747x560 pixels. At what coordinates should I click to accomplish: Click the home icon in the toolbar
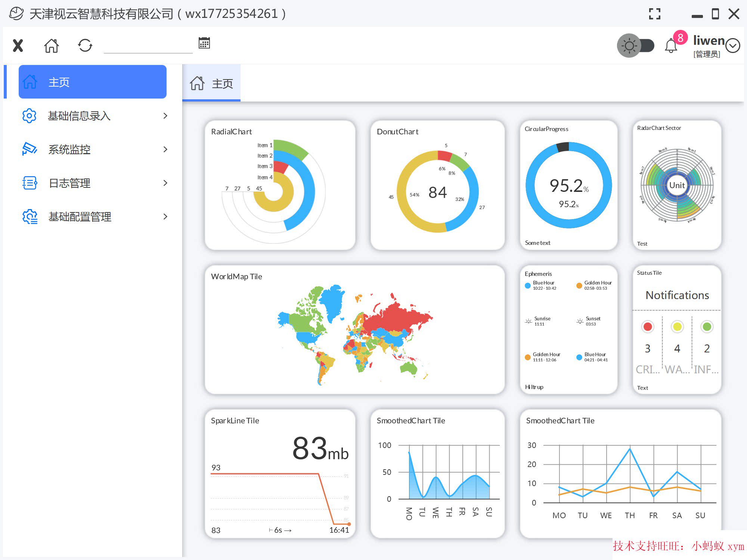pos(51,45)
